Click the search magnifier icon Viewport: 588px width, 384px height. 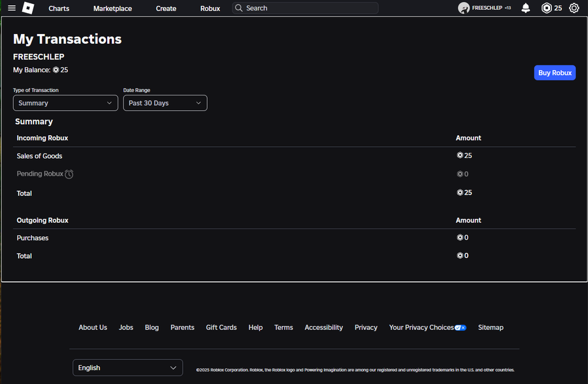tap(238, 8)
